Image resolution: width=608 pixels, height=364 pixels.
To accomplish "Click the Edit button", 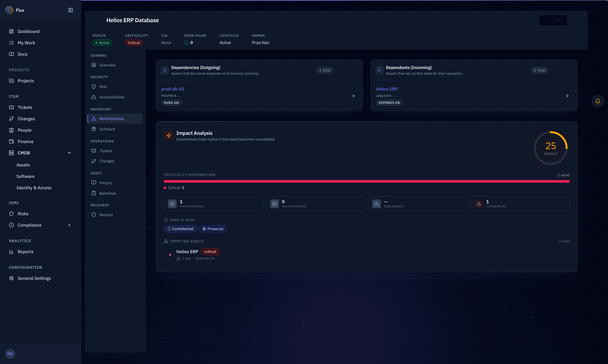I will (553, 20).
